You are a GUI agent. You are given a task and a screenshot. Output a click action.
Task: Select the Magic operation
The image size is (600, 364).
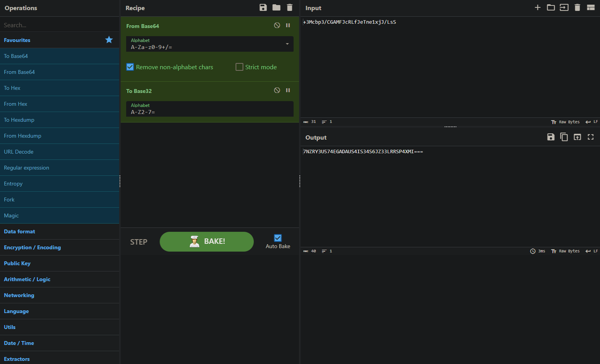11,215
